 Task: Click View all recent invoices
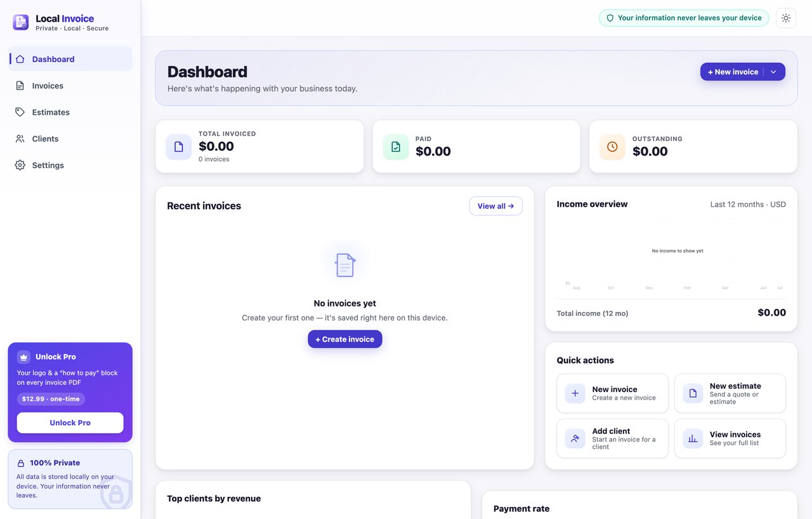tap(496, 206)
